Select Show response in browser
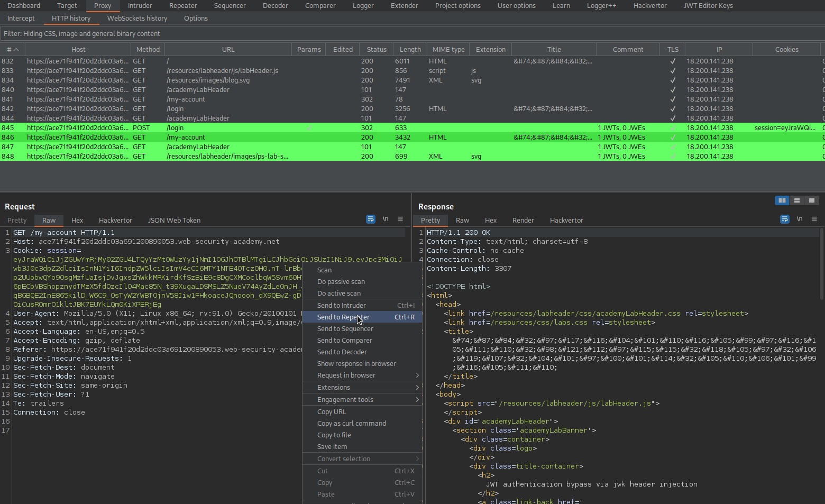The image size is (825, 504). [x=362, y=364]
